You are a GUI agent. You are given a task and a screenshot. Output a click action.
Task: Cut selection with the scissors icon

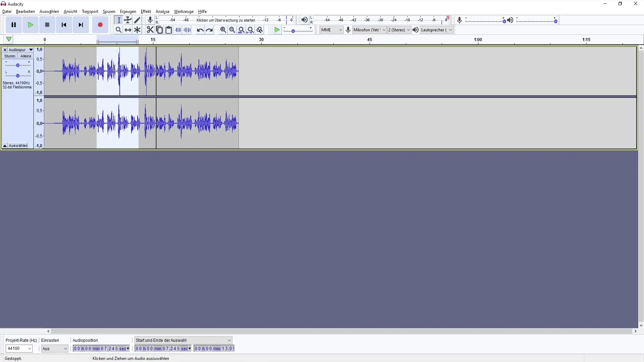[150, 30]
